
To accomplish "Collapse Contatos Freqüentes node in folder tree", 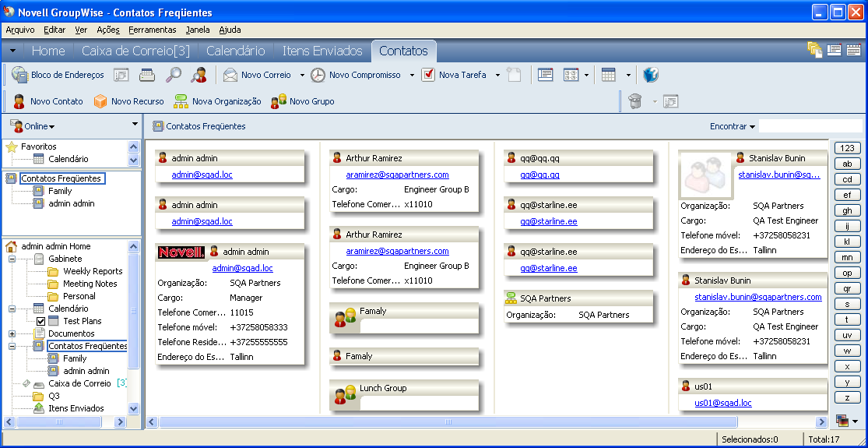I will pyautogui.click(x=12, y=346).
